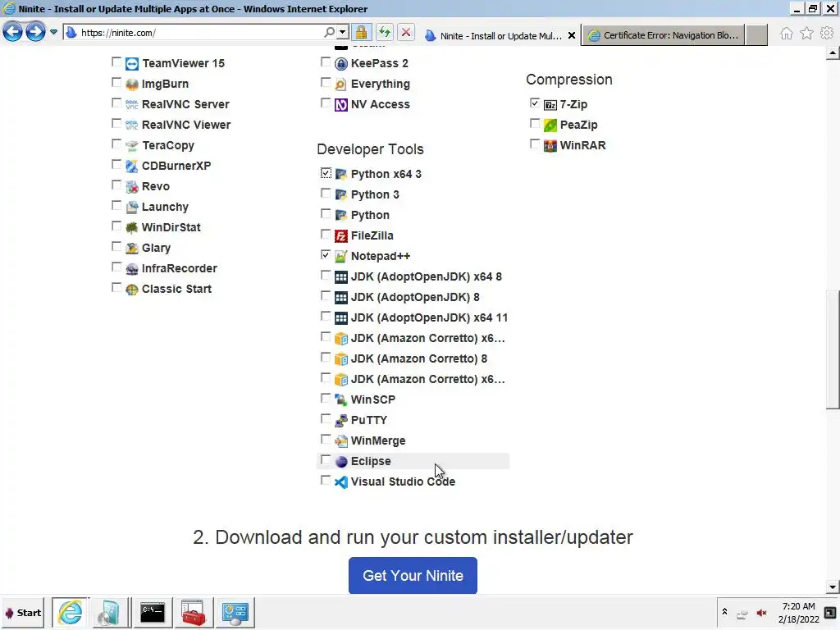The width and height of the screenshot is (840, 630).
Task: Click the Revo uninstaller icon
Action: click(x=132, y=187)
